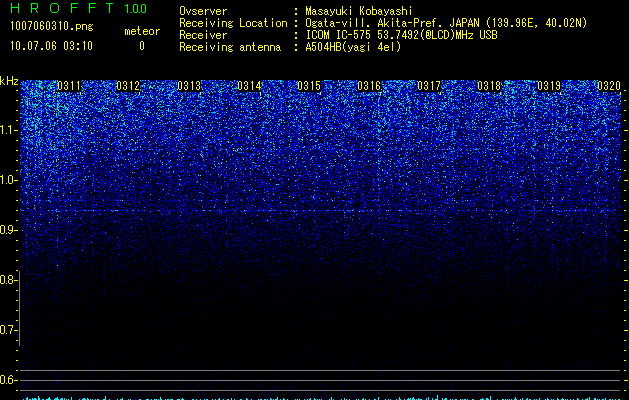Click the kHz axis unit label
629x400 pixels.
pos(9,81)
